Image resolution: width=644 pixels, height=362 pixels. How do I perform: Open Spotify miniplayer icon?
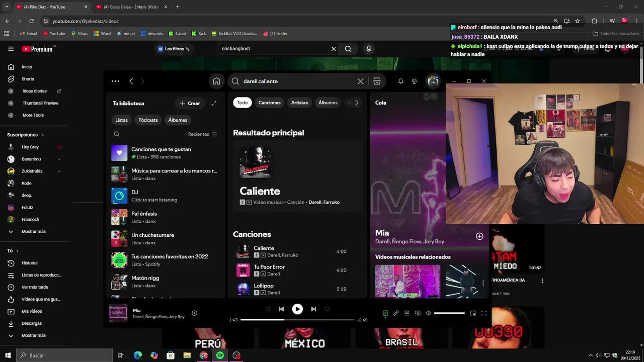(473, 313)
